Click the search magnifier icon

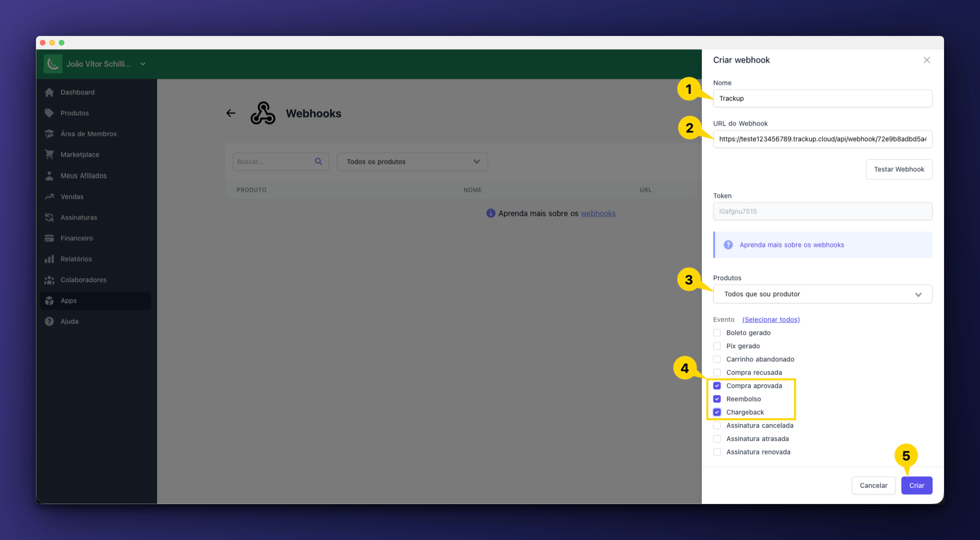(x=319, y=162)
